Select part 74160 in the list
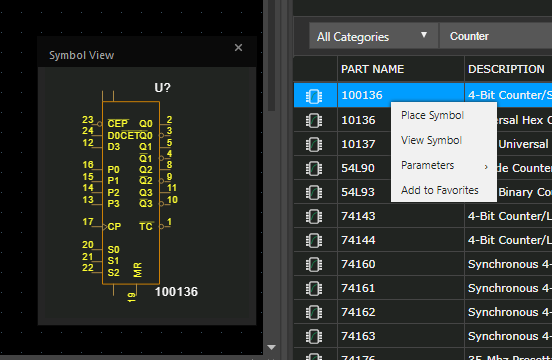 (358, 264)
